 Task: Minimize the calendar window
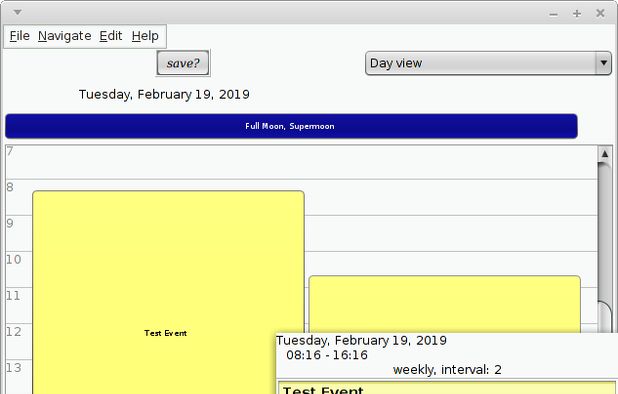[x=553, y=14]
